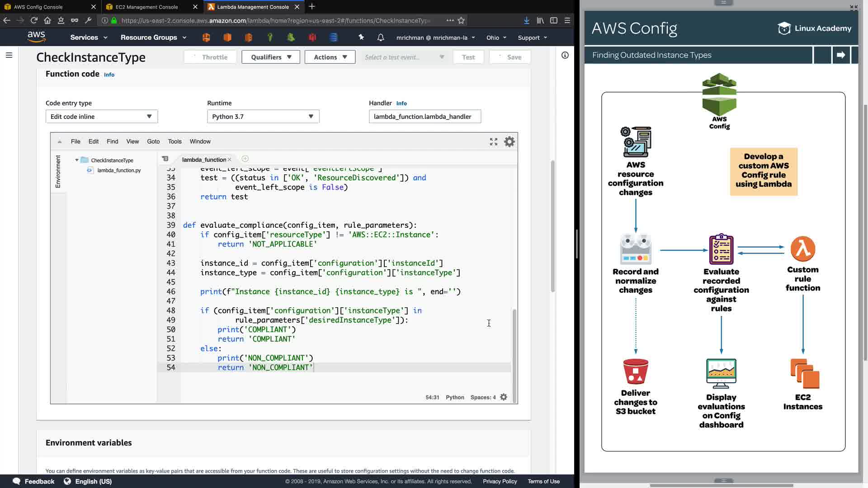
Task: Open the Code entry type dropdown
Action: pyautogui.click(x=101, y=117)
